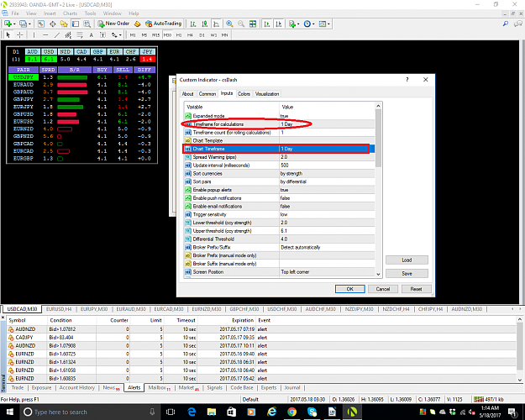Viewport: 525px width, 420px height.
Task: Select the crosshair tool
Action: (20, 34)
